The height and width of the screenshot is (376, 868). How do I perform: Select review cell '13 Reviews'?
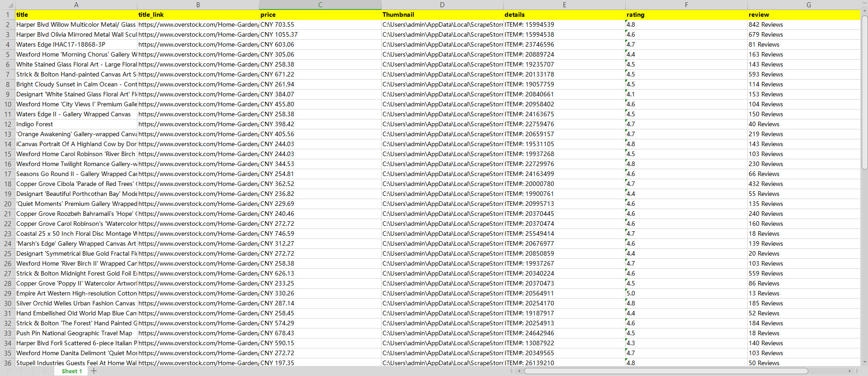804,293
